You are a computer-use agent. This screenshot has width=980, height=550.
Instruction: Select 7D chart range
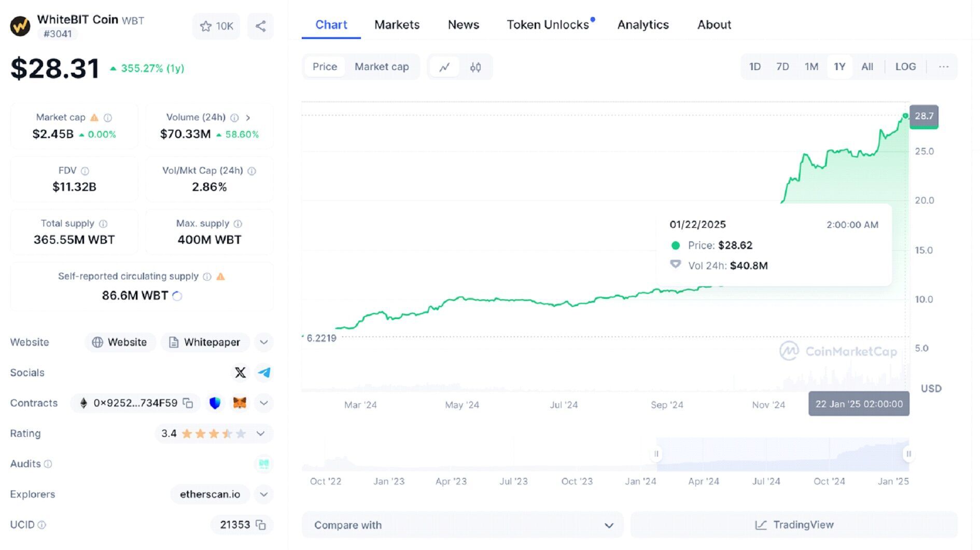782,67
